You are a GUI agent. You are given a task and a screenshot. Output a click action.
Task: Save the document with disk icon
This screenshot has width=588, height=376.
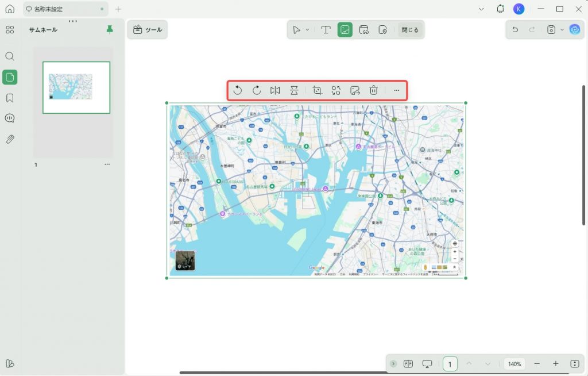[551, 30]
